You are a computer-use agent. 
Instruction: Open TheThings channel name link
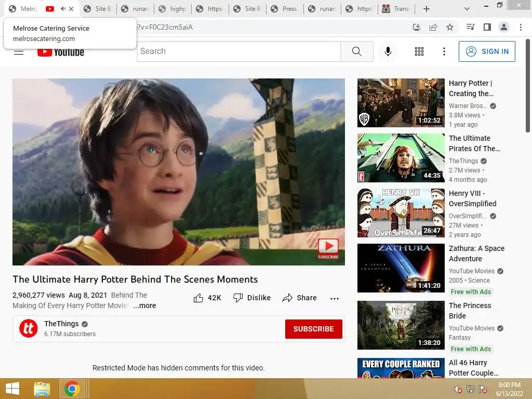[x=61, y=324]
